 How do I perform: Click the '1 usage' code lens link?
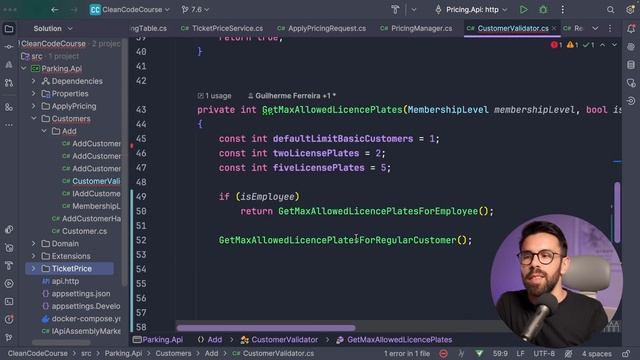pyautogui.click(x=214, y=96)
